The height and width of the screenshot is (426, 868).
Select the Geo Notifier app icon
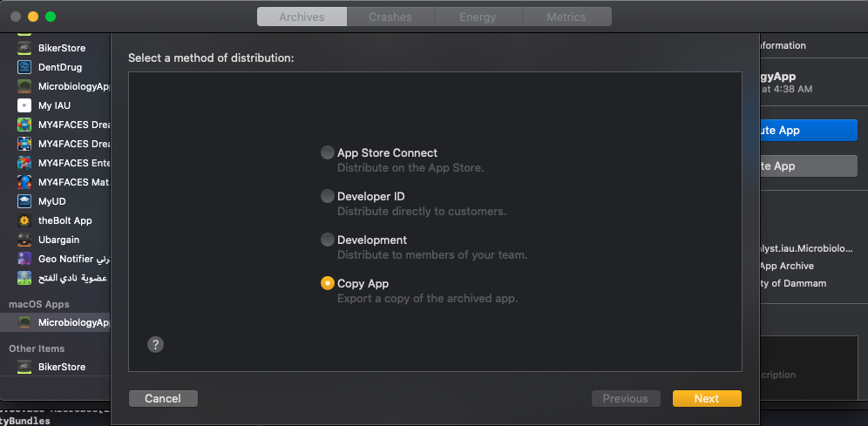[24, 259]
